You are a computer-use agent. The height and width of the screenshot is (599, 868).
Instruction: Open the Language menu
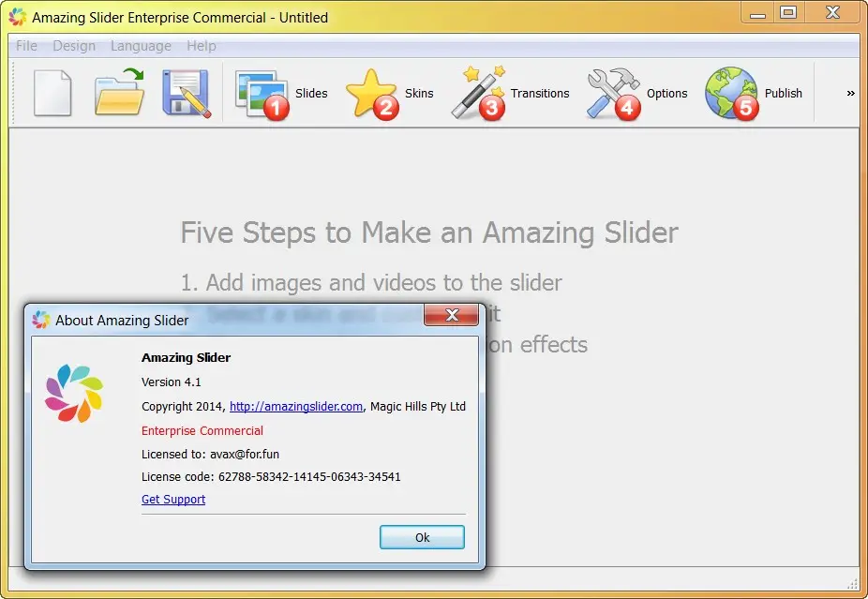pyautogui.click(x=141, y=46)
